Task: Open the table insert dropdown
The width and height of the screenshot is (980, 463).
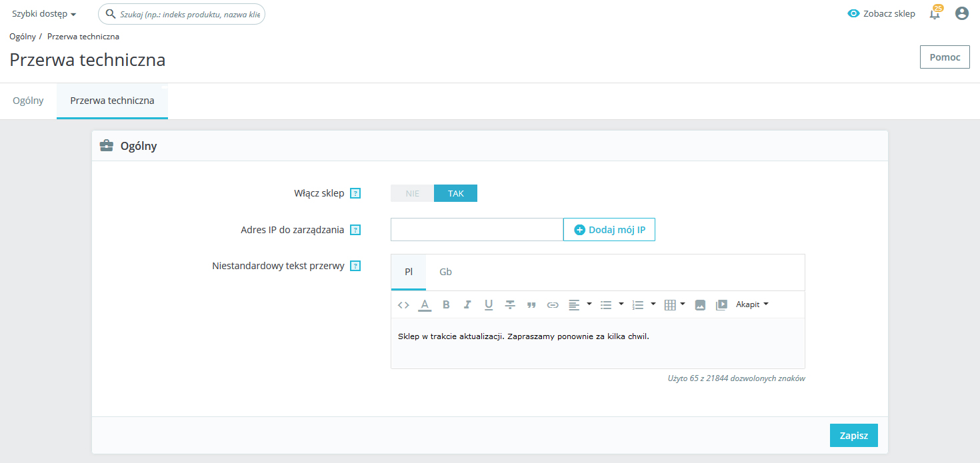Action: click(675, 305)
